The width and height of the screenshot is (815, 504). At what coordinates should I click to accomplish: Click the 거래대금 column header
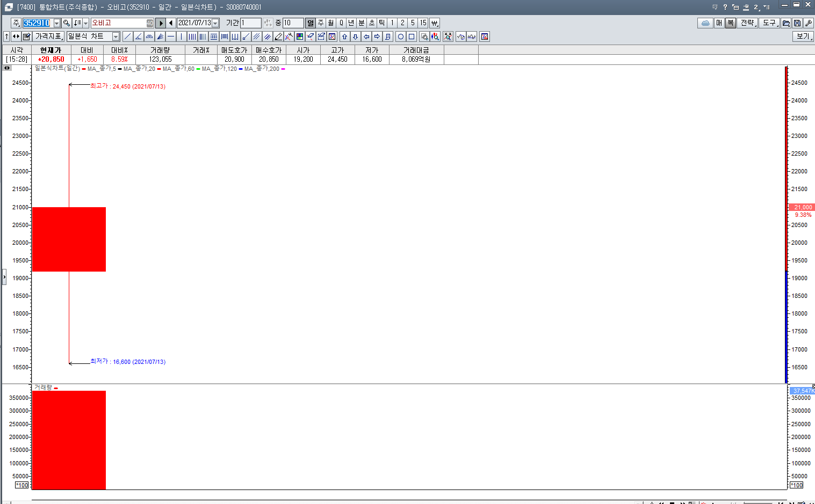[x=416, y=50]
